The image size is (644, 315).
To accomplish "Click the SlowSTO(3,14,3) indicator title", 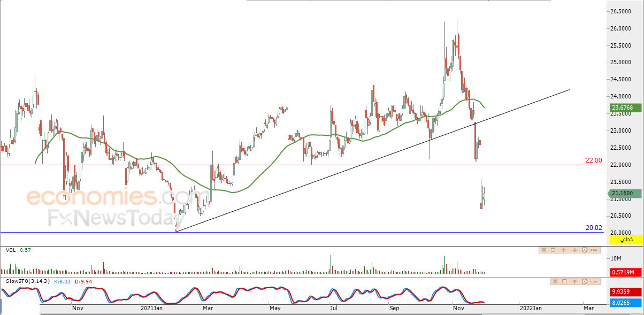I will (27, 281).
